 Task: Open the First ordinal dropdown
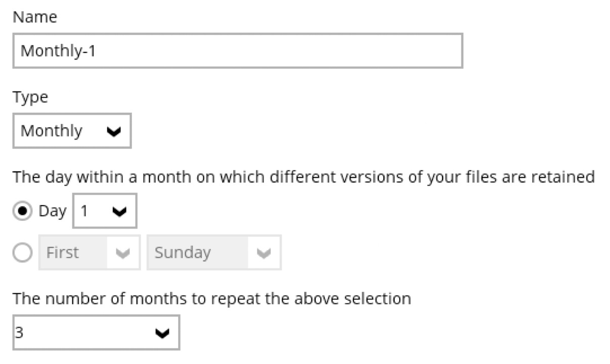click(x=89, y=252)
